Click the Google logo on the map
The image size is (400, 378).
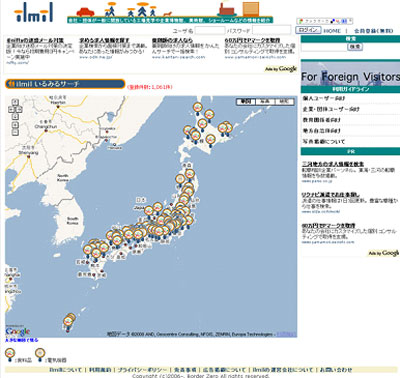coord(18,331)
